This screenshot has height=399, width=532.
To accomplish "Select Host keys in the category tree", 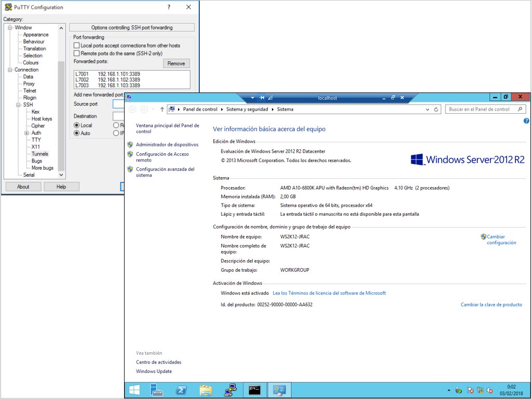I will point(42,119).
